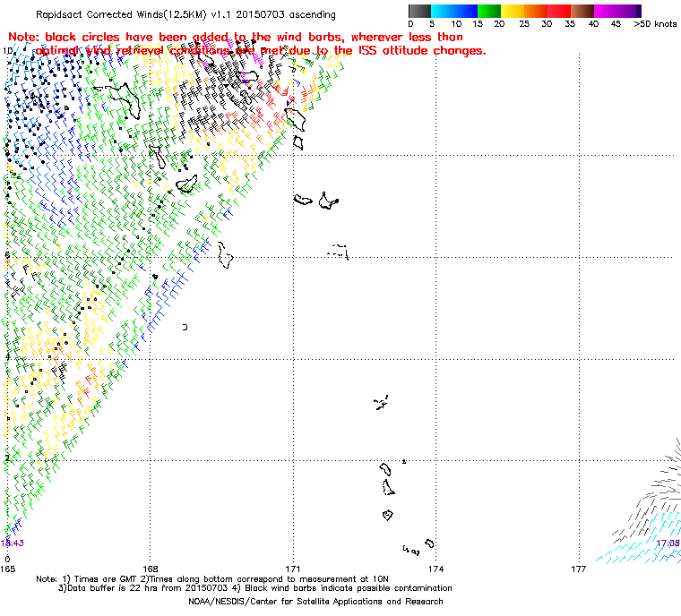Click the 'Data buffer is 22 hrs' footnote line

255,588
